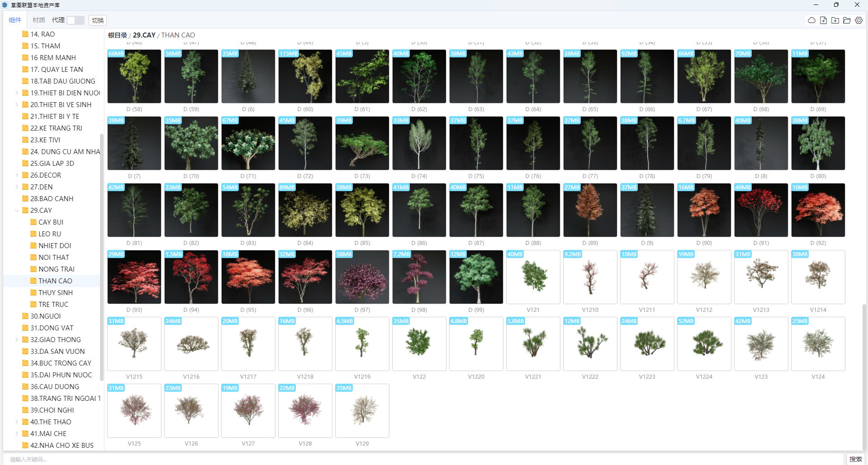Viewport: 868px width, 465px height.
Task: Click the keyword search input field
Action: coord(423,459)
